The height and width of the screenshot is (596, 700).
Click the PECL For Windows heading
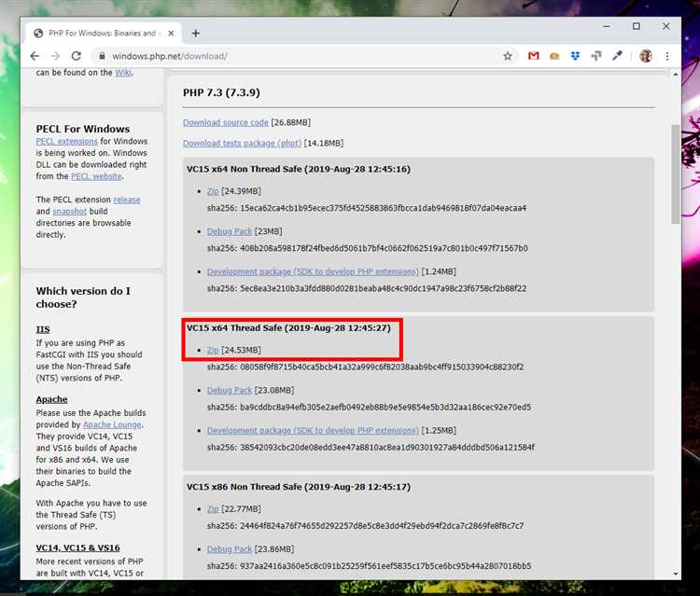point(83,129)
